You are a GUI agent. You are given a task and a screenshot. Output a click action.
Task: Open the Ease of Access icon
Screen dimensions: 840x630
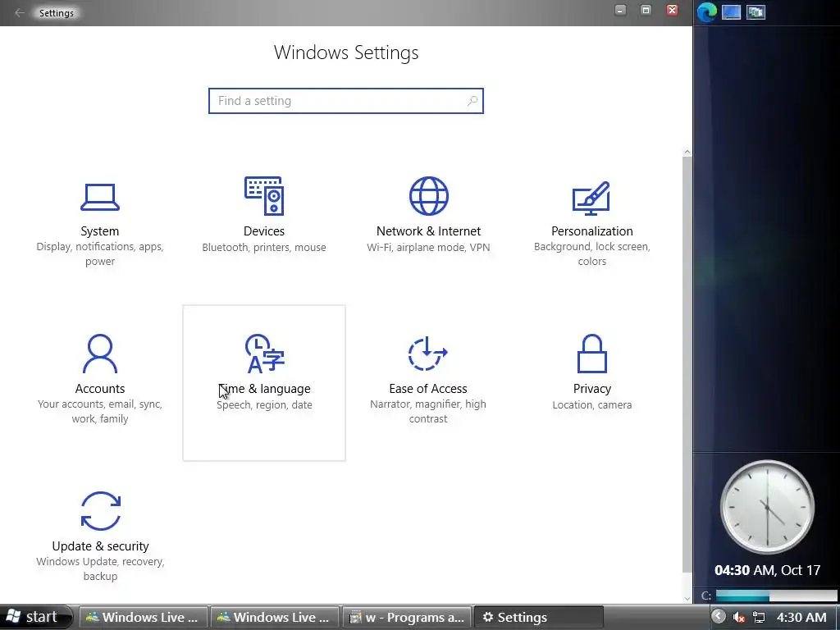(x=428, y=354)
